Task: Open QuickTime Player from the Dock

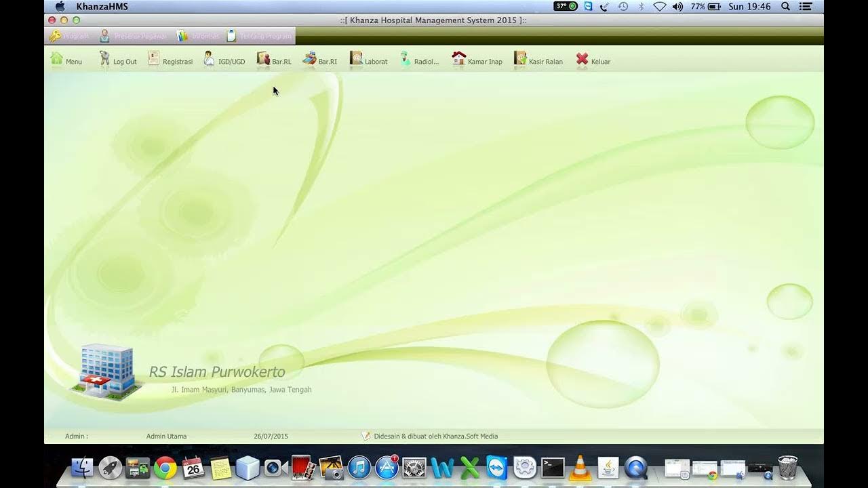Action: [636, 468]
